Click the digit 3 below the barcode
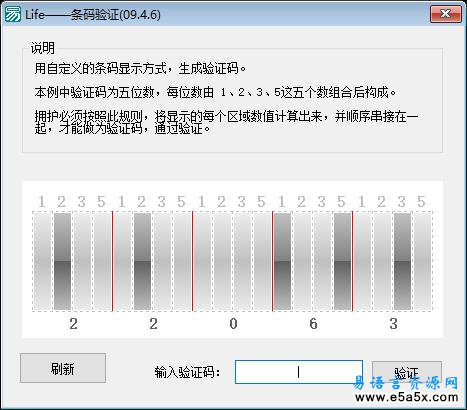Viewport: 467px width, 410px height. [x=393, y=324]
